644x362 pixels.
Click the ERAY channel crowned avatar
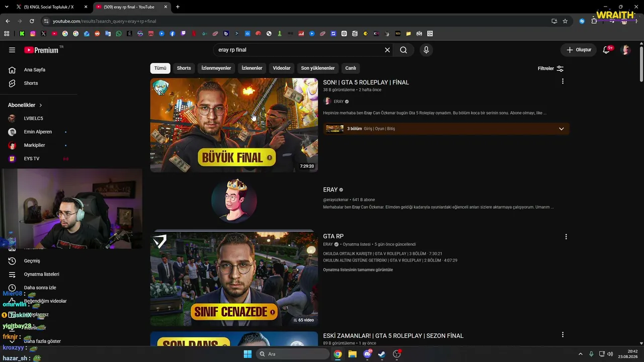[234, 201]
